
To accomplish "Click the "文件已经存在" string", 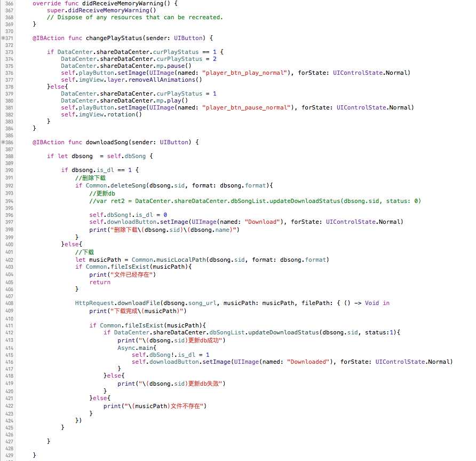I will pos(131,275).
